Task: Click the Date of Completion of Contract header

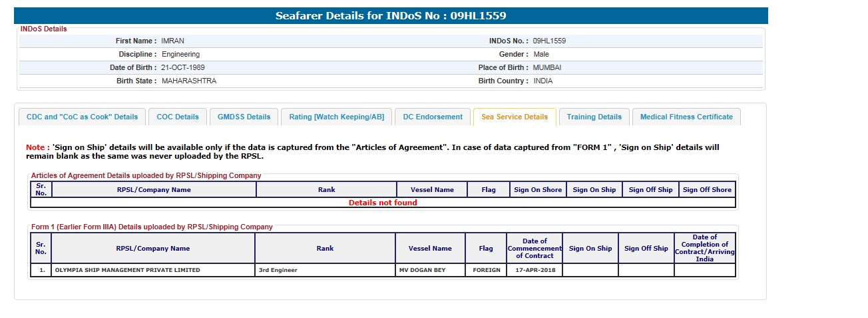Action: pyautogui.click(x=705, y=248)
